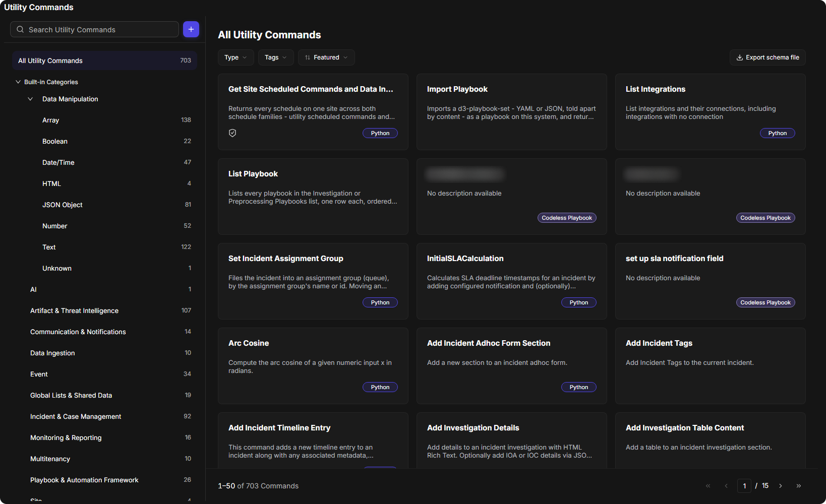Collapse the Data Manipulation category

coord(30,99)
